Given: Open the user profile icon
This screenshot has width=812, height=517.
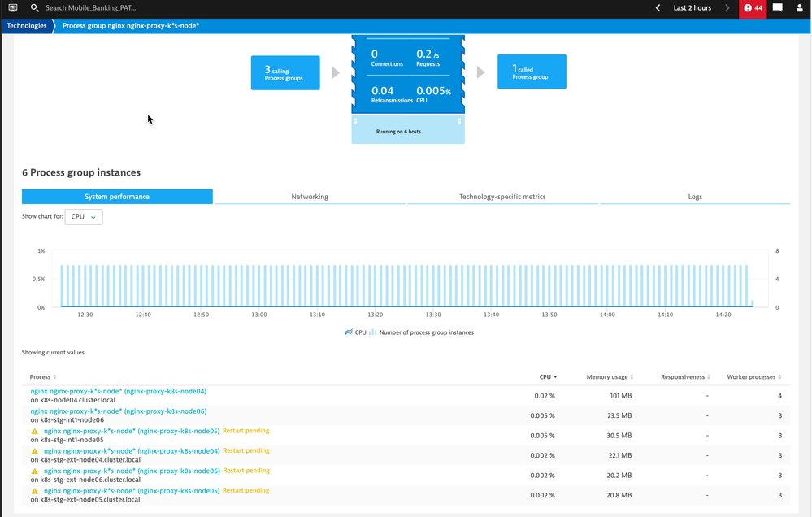Looking at the screenshot, I should (800, 8).
